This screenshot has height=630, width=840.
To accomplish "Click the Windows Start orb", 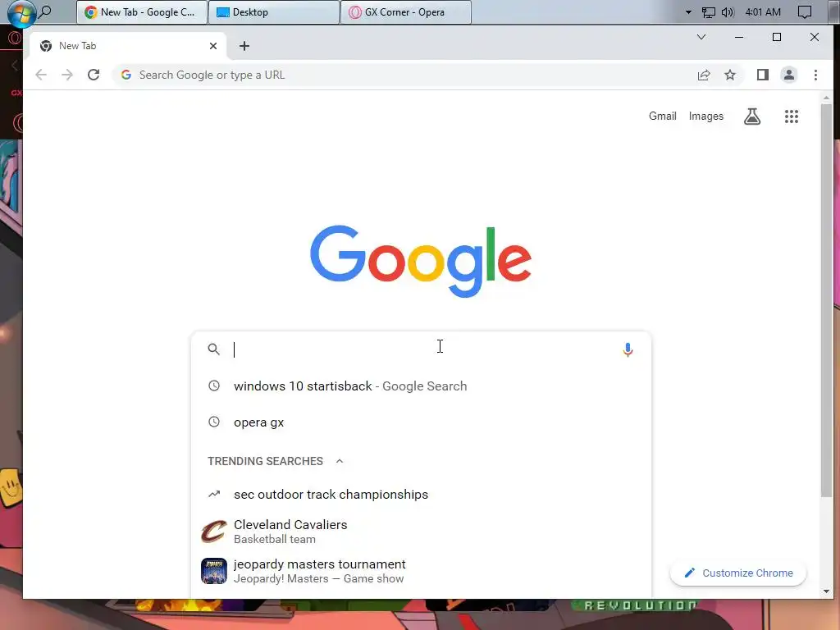I will (x=21, y=13).
